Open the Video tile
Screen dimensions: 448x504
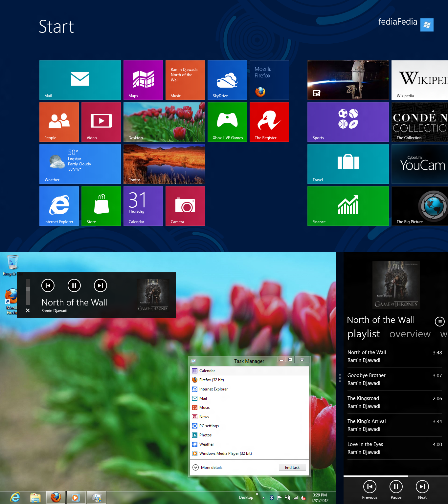click(101, 122)
